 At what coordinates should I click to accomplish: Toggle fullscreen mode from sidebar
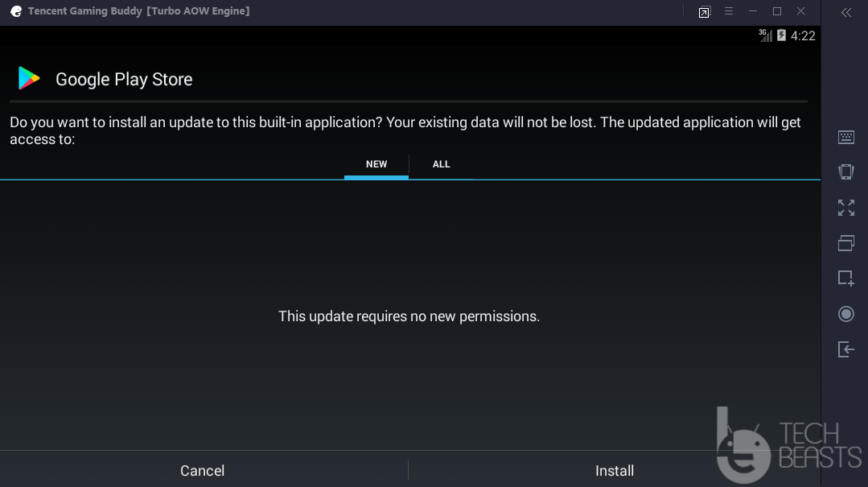click(x=845, y=208)
